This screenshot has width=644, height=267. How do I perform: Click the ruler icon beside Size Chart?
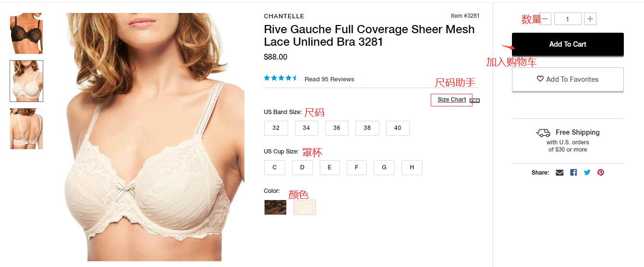(x=475, y=101)
